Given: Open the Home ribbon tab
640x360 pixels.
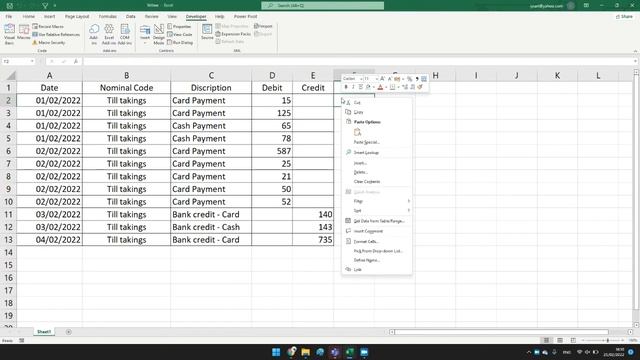Looking at the screenshot, I should pos(29,17).
